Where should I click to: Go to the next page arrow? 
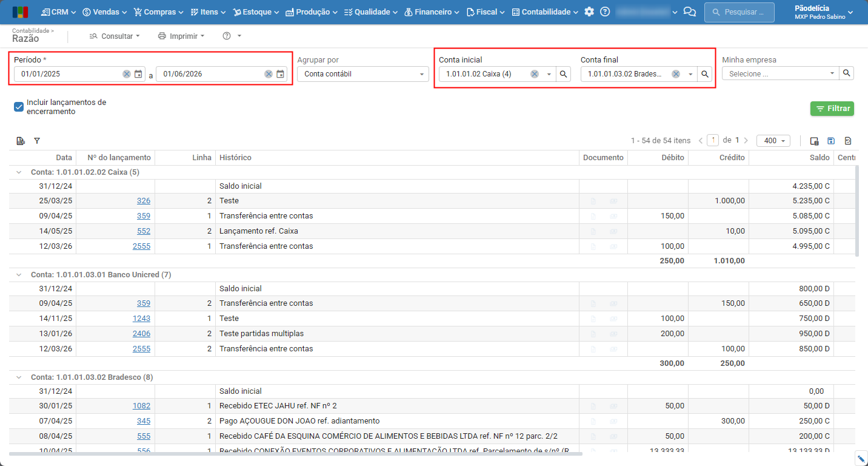point(746,141)
